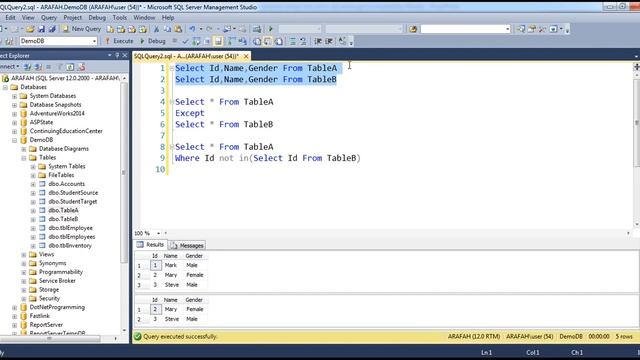The height and width of the screenshot is (360, 640).
Task: Display the estimated execution plan
Action: click(x=196, y=41)
